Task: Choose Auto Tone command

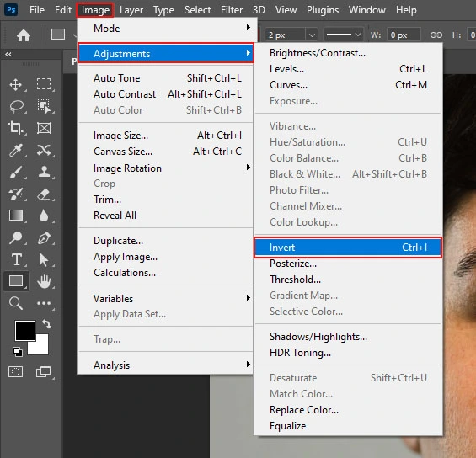Action: coord(166,78)
